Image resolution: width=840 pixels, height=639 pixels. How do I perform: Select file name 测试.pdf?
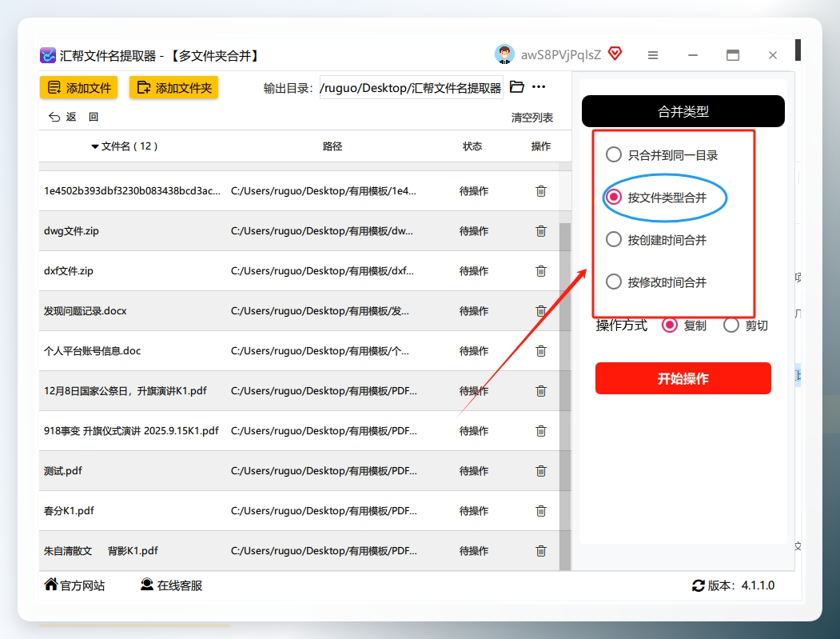click(x=62, y=471)
